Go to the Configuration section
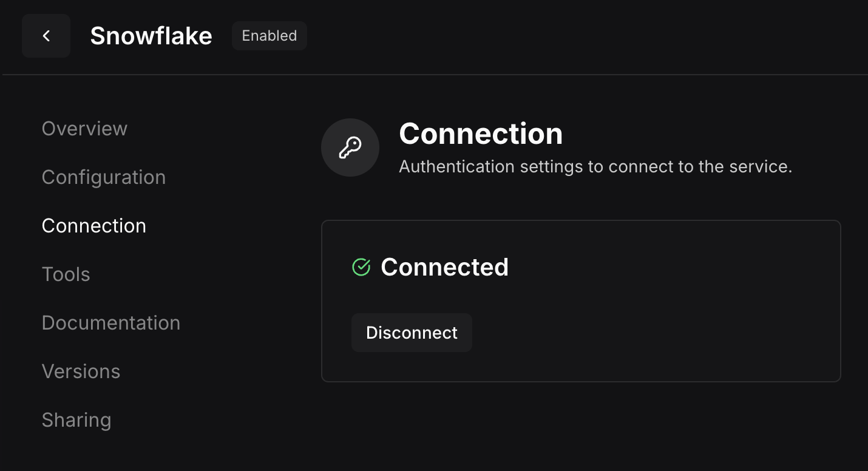The image size is (868, 471). 104,177
